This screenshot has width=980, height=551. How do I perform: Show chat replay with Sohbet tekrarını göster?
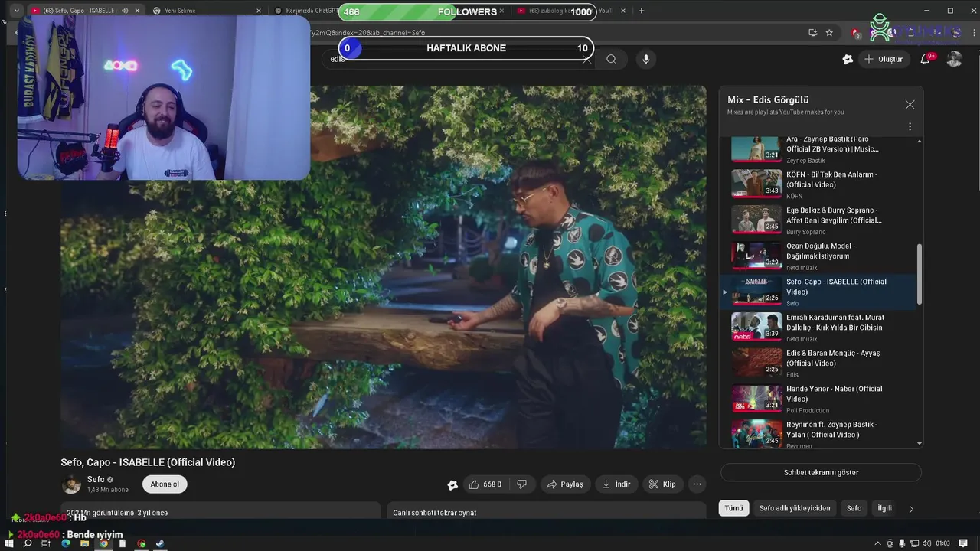click(821, 472)
